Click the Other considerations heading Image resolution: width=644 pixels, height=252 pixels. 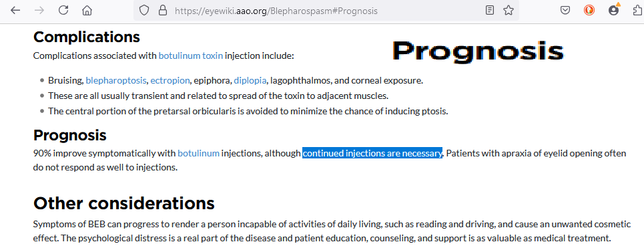point(124,203)
